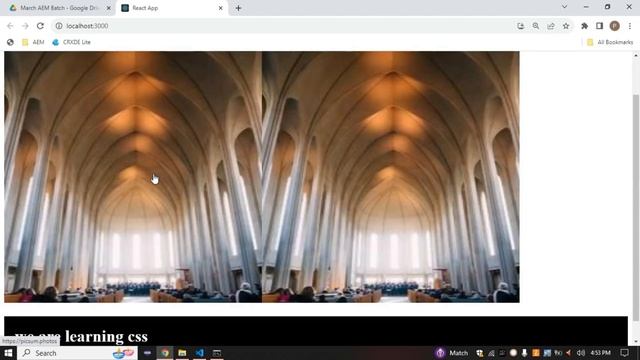Open the zoom magnifier icon in address bar
The height and width of the screenshot is (360, 640).
pos(536,26)
